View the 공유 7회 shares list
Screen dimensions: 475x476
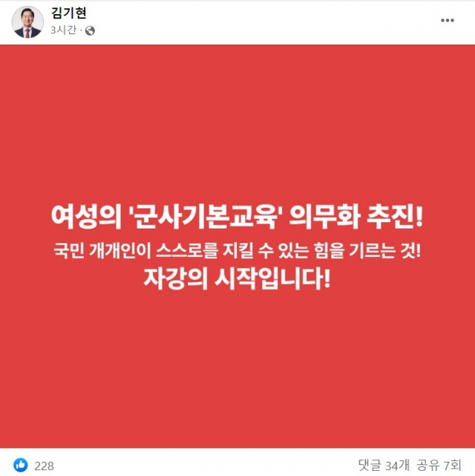(439, 465)
